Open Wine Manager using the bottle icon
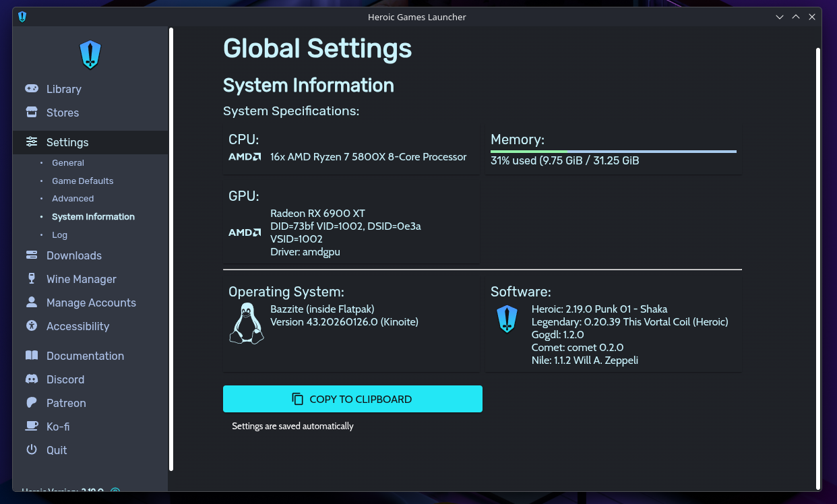 tap(31, 279)
